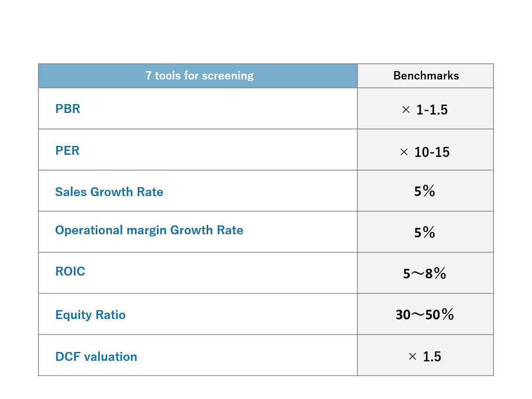
Task: Click the Equity Ratio label
Action: coord(90,315)
